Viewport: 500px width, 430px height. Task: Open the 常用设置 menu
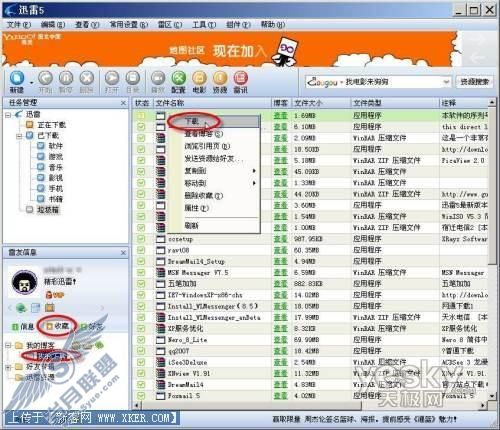[x=129, y=25]
